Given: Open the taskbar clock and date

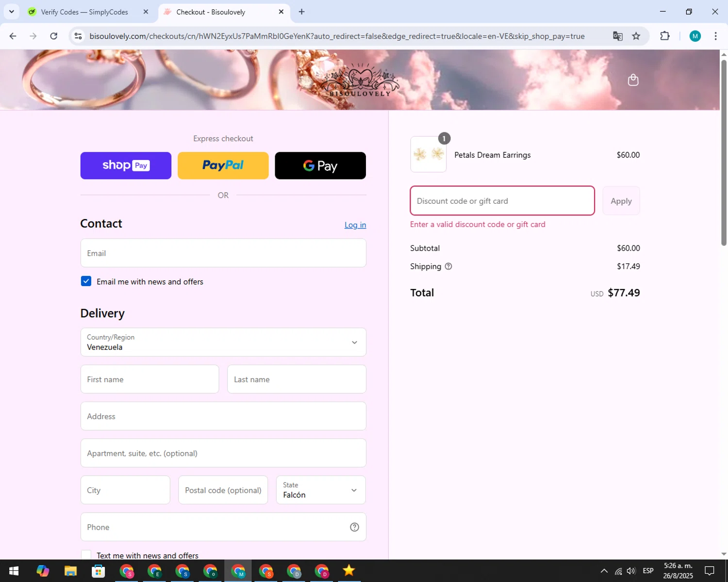Looking at the screenshot, I should point(678,571).
